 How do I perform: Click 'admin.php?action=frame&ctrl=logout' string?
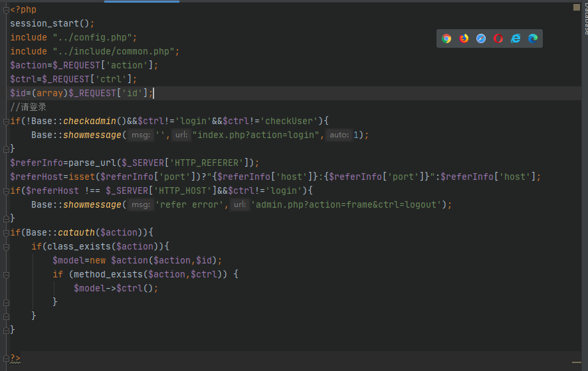[346, 204]
